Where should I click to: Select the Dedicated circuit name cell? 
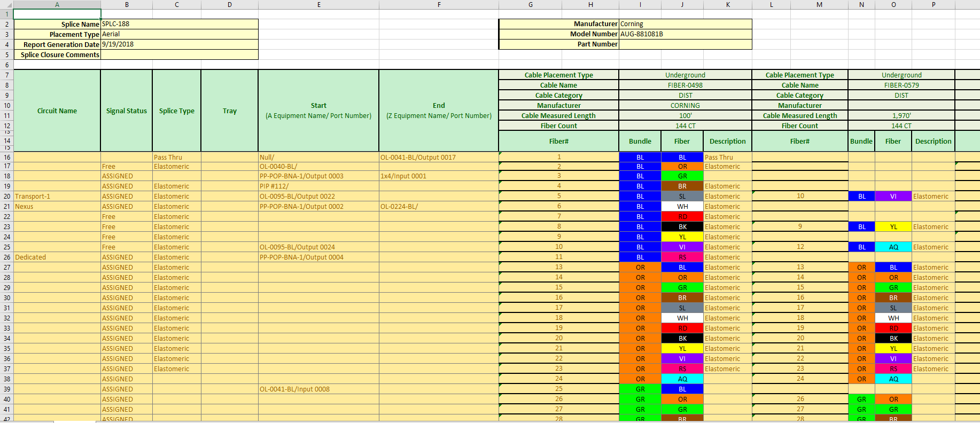(57, 257)
